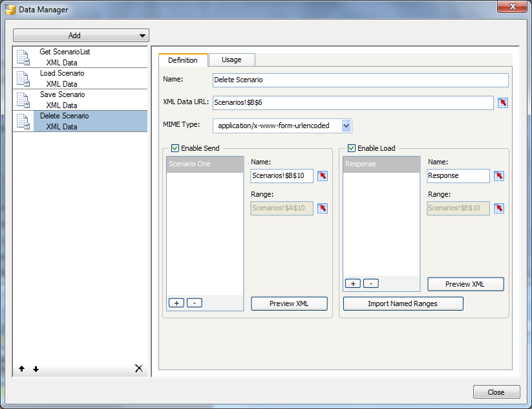The height and width of the screenshot is (409, 532).
Task: Click the Name field containing Delete Scenario
Action: point(360,80)
